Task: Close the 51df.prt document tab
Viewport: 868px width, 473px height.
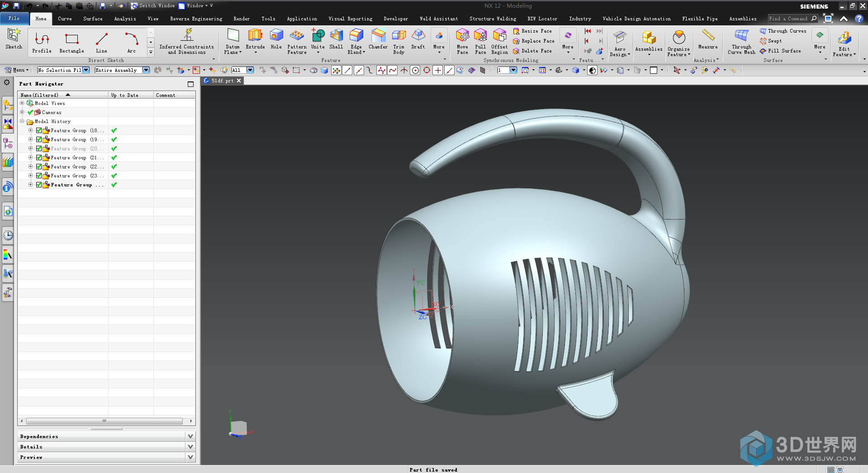Action: [x=239, y=81]
